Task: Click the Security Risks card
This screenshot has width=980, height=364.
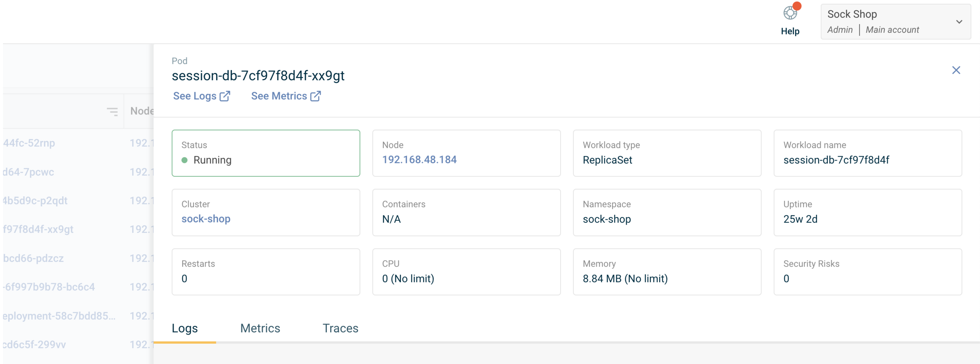Action: [867, 272]
